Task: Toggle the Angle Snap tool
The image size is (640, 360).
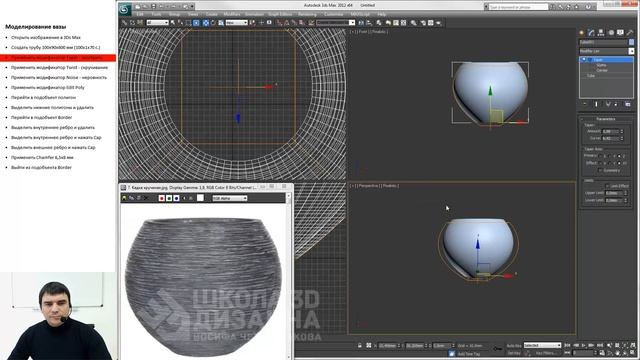Action: click(x=286, y=23)
